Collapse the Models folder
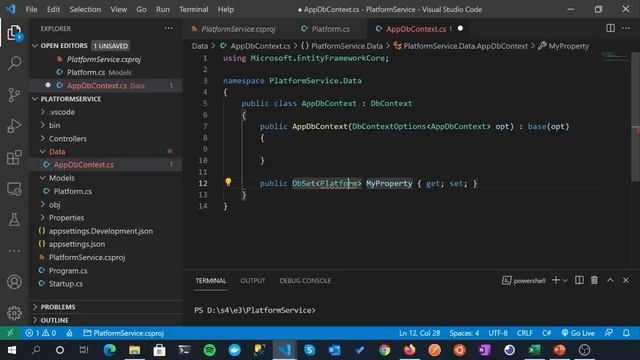The image size is (640, 360). [x=62, y=178]
